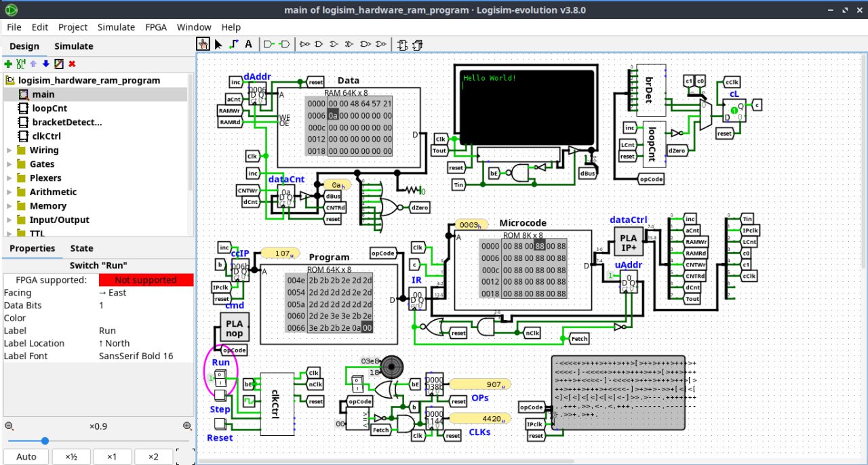
Task: Click the zoom slider handle
Action: 45,441
